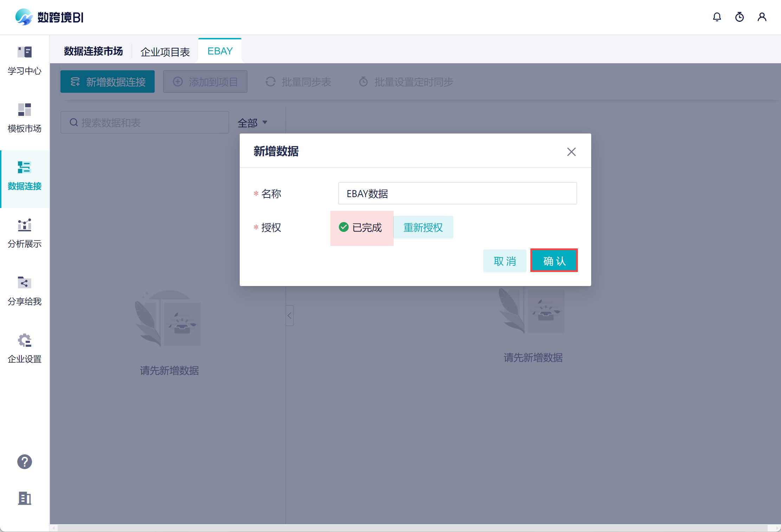This screenshot has width=781, height=532.
Task: Click the timer clock icon in header
Action: click(739, 17)
